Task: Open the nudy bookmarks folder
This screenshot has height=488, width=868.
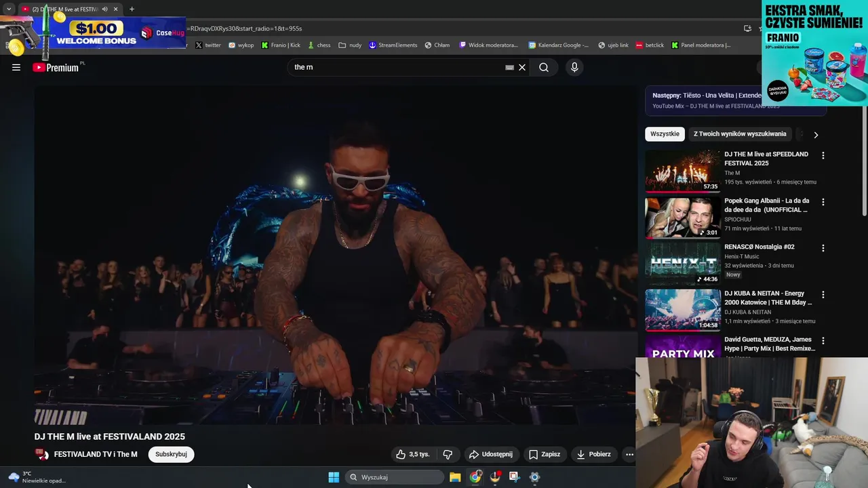Action: pos(351,45)
